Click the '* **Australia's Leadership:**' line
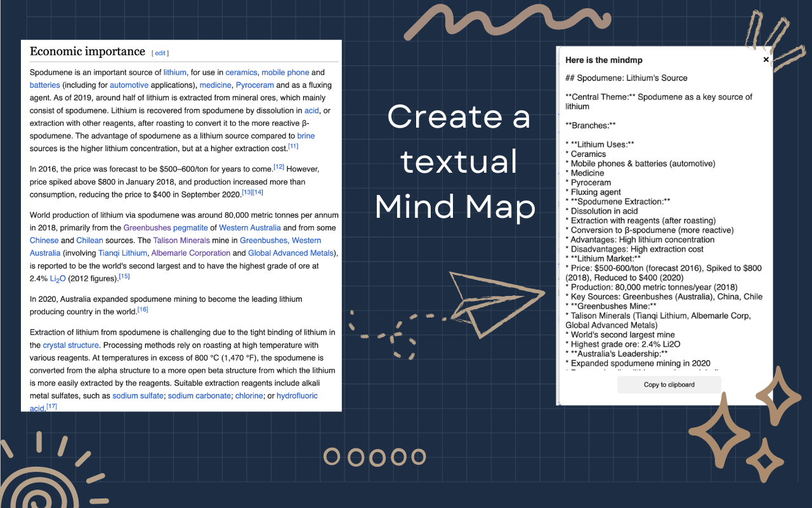This screenshot has width=812, height=508. coord(616,354)
